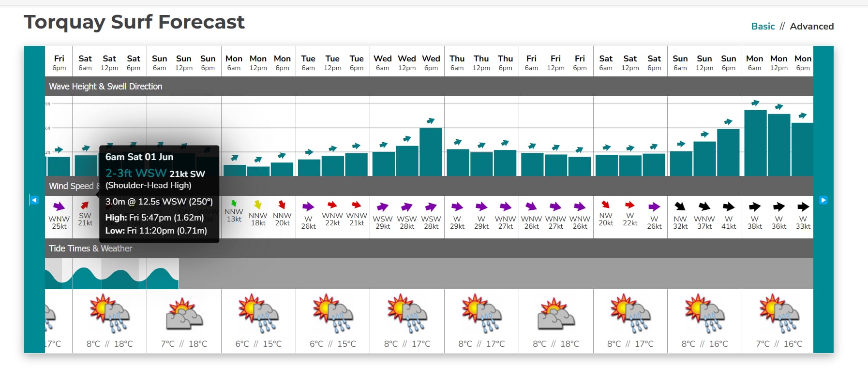Click last Monday 6am wave height bar
This screenshot has width=868, height=368.
point(755,143)
